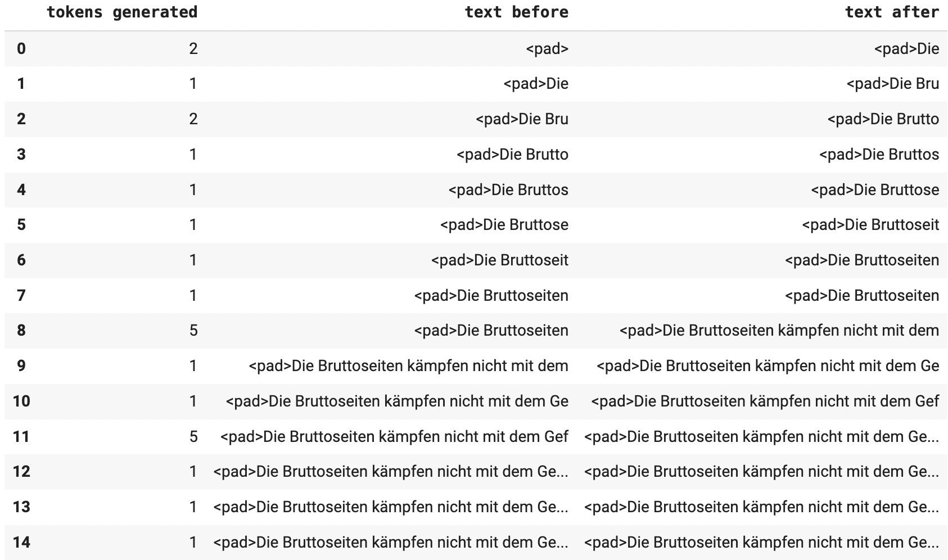Click the tokens generated value in row 2

pyautogui.click(x=193, y=119)
